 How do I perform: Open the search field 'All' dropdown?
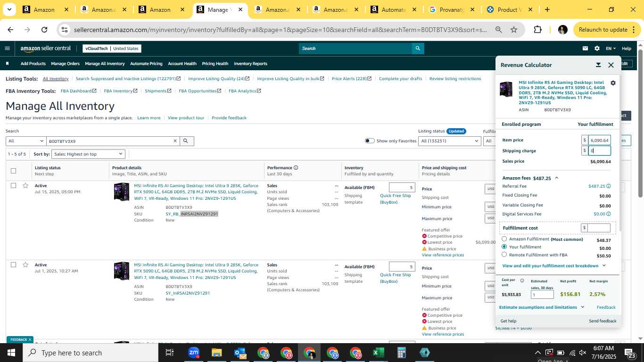pyautogui.click(x=25, y=141)
